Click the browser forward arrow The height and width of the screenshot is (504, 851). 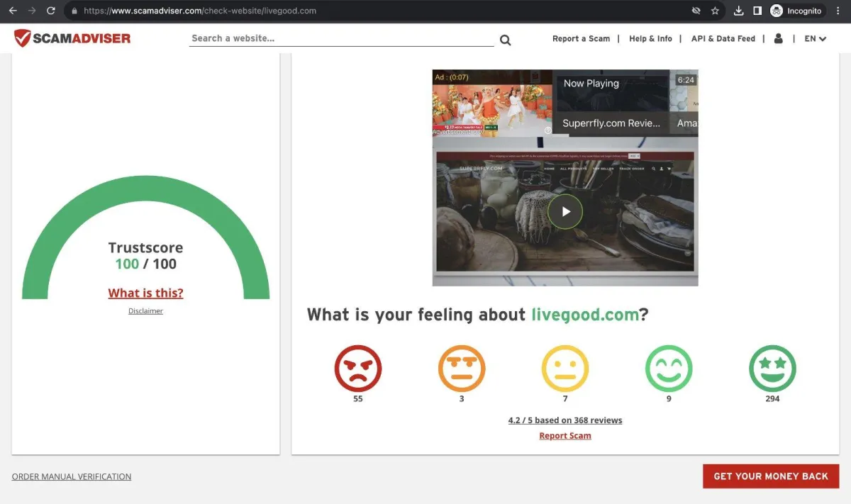click(31, 11)
